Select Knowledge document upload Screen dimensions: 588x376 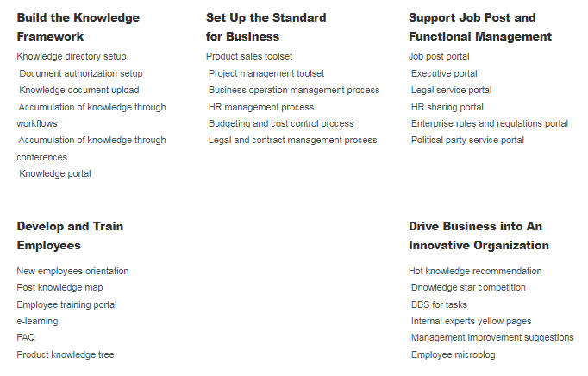(79, 91)
